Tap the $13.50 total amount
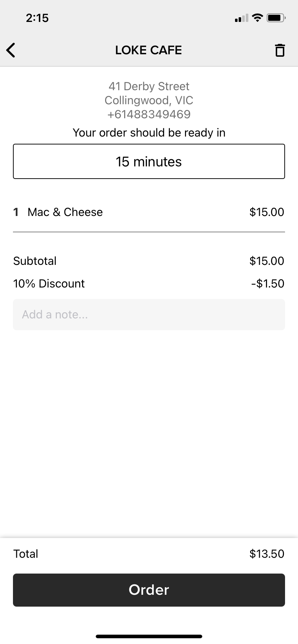This screenshot has height=644, width=298. (x=267, y=553)
